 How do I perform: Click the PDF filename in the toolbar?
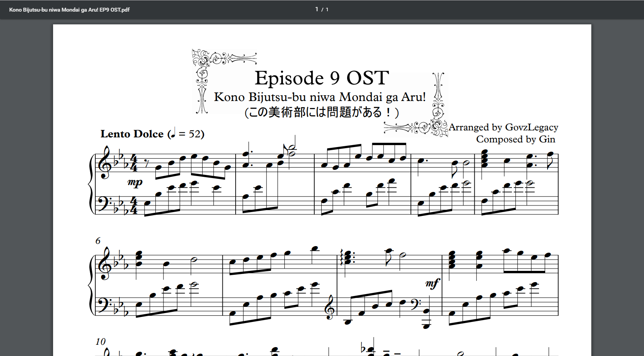coord(69,10)
